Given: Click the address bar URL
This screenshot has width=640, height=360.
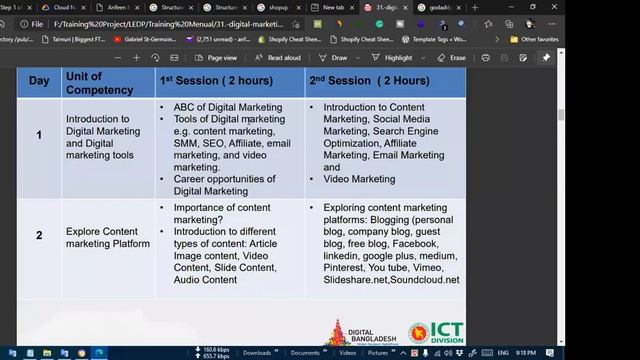Looking at the screenshot, I should coord(169,24).
